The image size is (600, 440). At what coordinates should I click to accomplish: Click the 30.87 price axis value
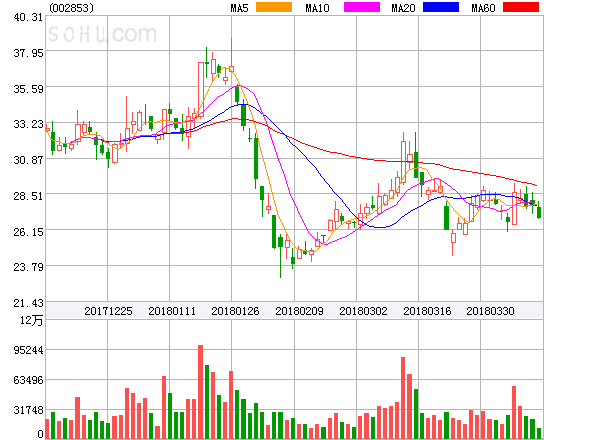tap(28, 160)
